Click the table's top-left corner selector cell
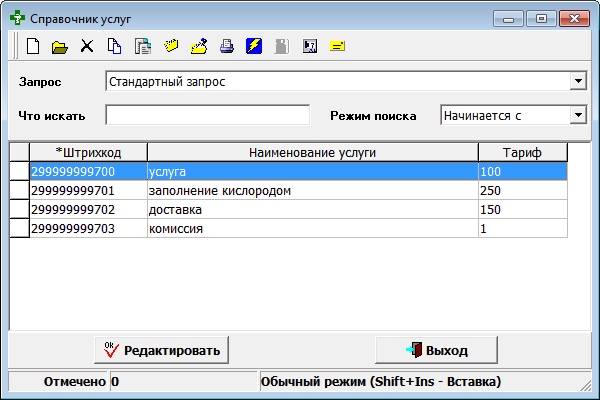Image resolution: width=600 pixels, height=400 pixels. [x=20, y=152]
